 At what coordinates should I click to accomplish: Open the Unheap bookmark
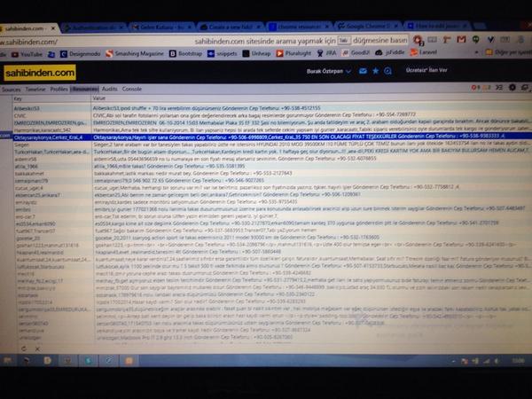tap(256, 53)
